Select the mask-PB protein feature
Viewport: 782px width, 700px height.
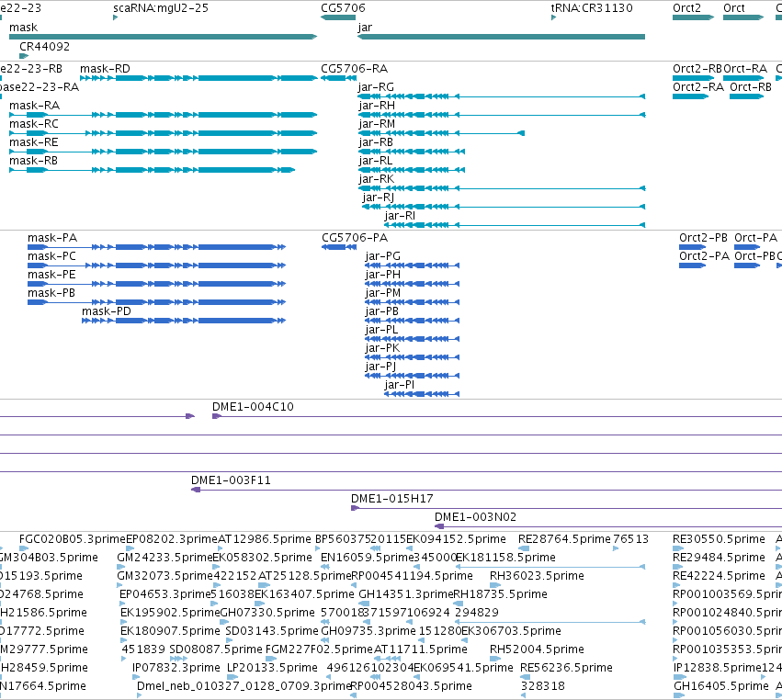[x=156, y=302]
